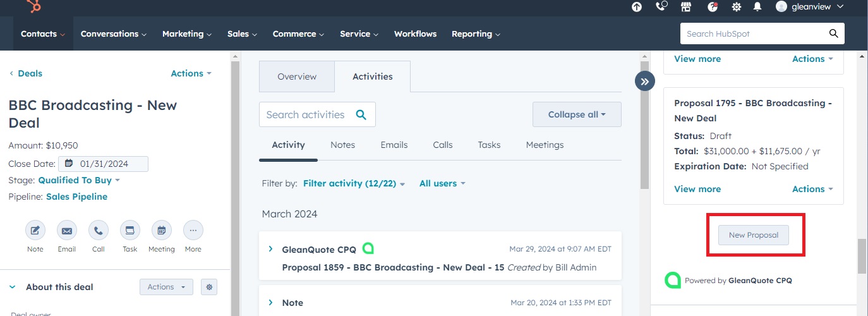The width and height of the screenshot is (868, 316).
Task: Switch to the Activities tab
Action: tap(373, 76)
